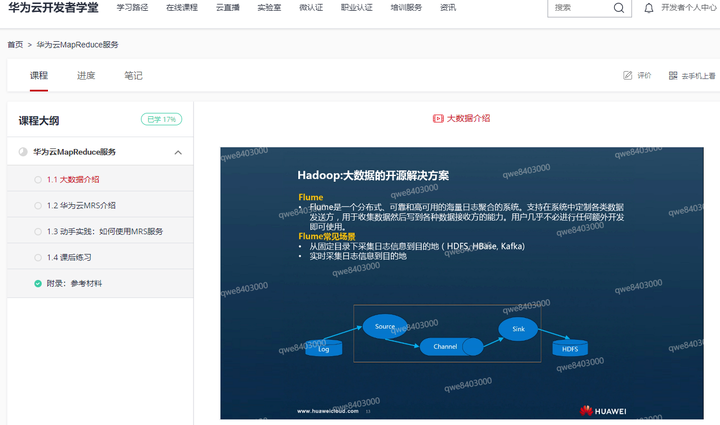Viewport: 720px width, 425px height.
Task: Select status circle for 1.4 课后练习
Action: 38,257
